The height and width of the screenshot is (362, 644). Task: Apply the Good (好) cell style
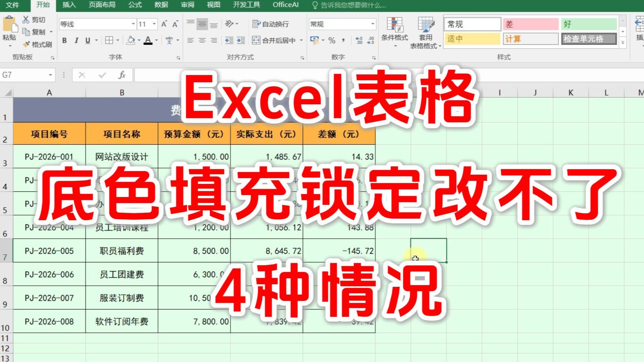(x=589, y=24)
